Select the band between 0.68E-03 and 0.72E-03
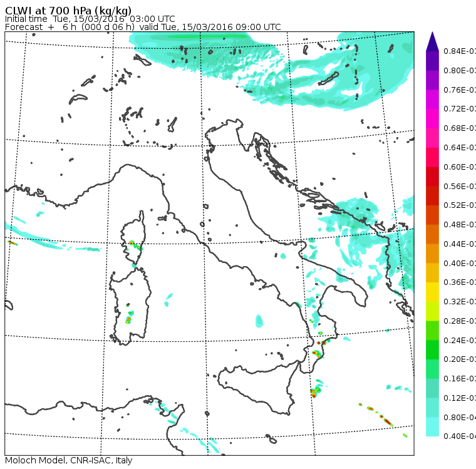This screenshot has height=469, width=476. coord(432,119)
